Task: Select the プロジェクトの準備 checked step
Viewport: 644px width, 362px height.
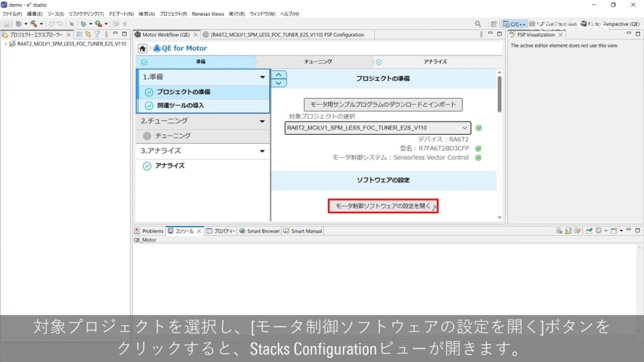Action: 183,92
